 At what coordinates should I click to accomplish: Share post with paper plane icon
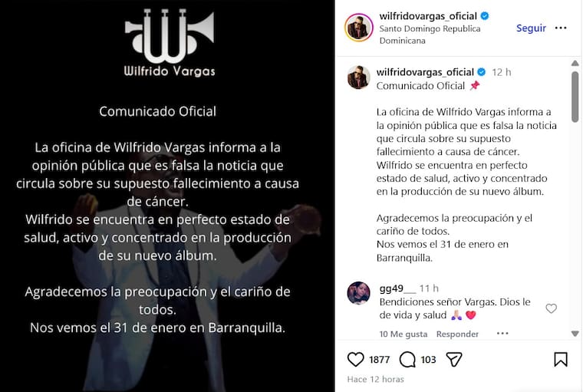pyautogui.click(x=454, y=359)
